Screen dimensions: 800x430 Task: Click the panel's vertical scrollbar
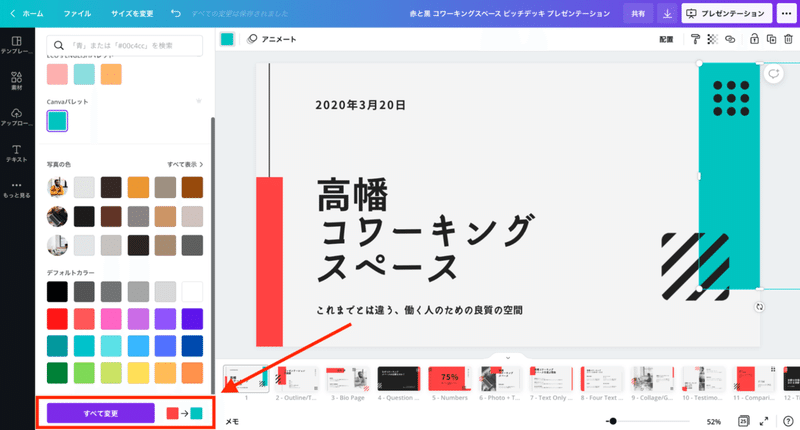click(213, 255)
